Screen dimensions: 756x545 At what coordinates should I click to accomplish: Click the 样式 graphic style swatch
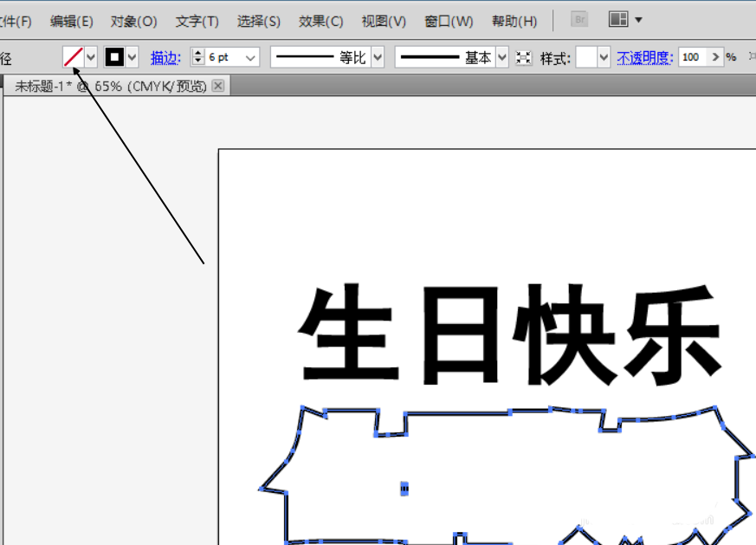pos(586,57)
